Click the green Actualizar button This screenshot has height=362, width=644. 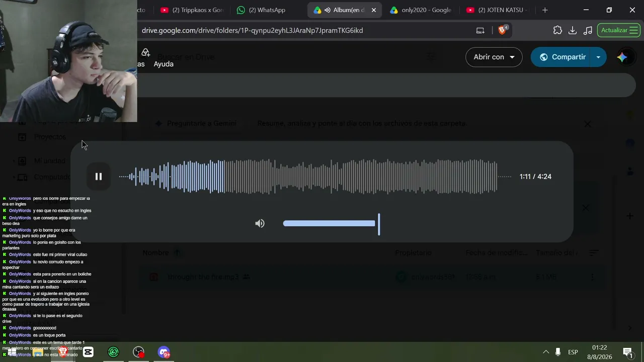click(619, 30)
